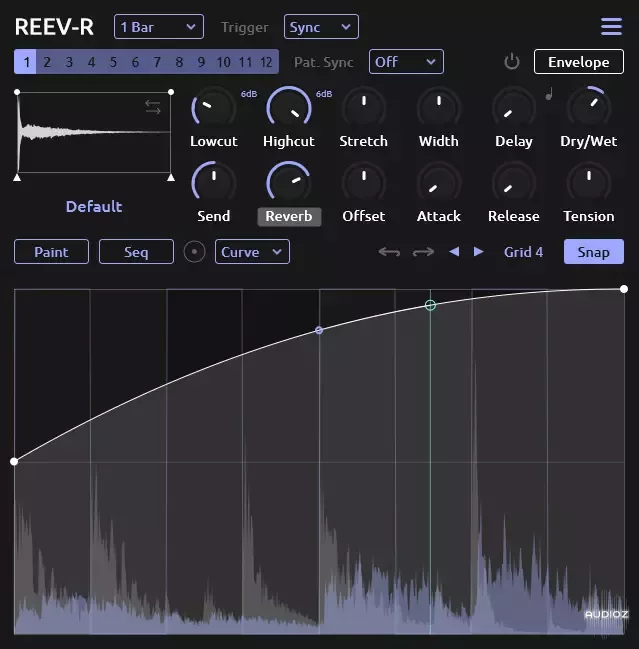This screenshot has height=649, width=639.
Task: Click the Offset knob
Action: (364, 183)
